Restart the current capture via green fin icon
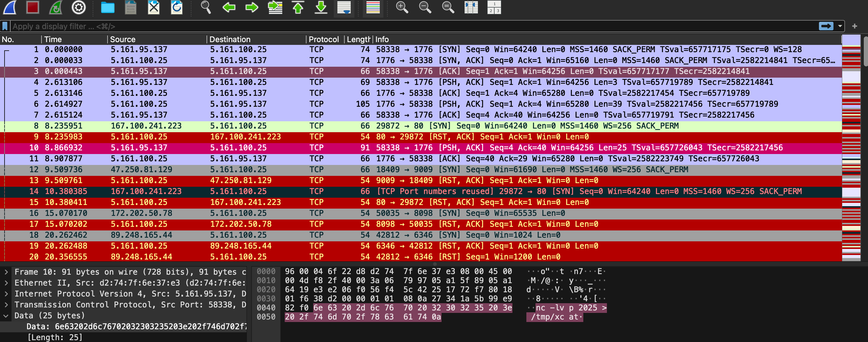Image resolution: width=868 pixels, height=342 pixels. 56,7
